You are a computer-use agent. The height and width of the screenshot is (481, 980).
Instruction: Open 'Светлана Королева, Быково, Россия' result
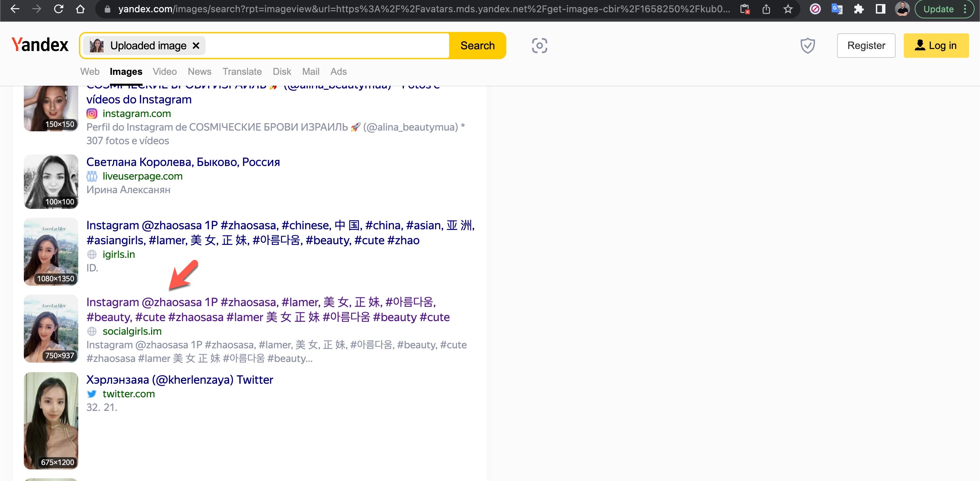(x=183, y=162)
